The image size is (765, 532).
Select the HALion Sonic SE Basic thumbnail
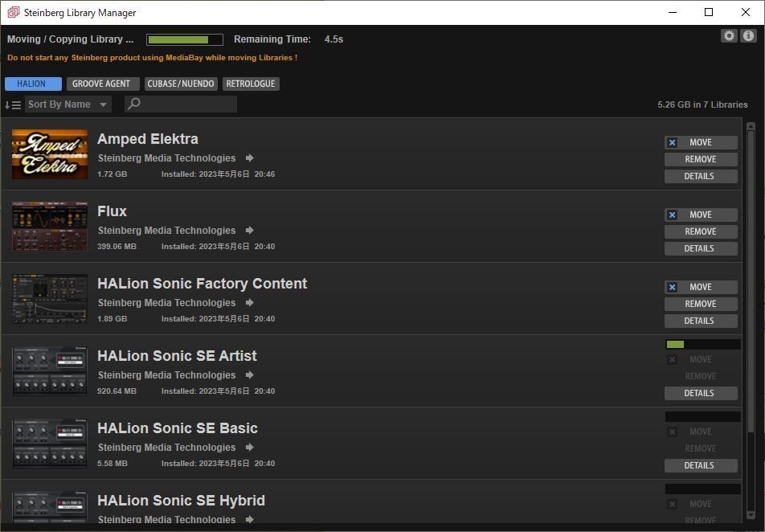tap(50, 443)
